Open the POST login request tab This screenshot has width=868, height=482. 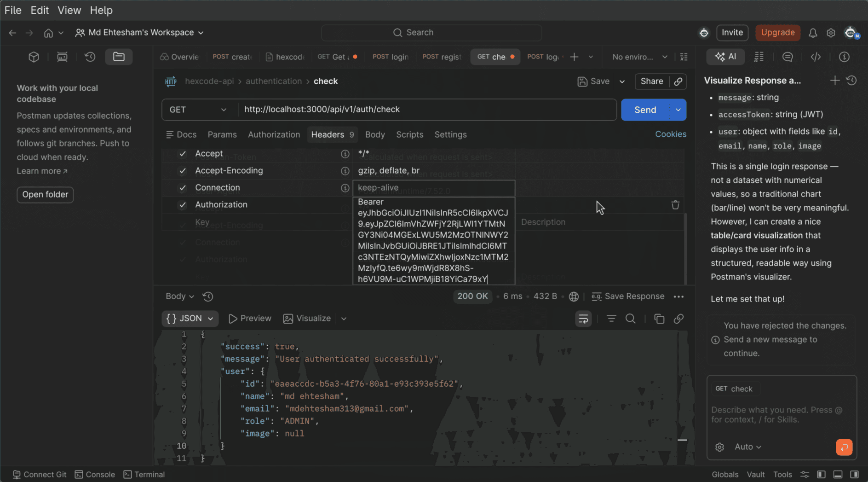390,57
